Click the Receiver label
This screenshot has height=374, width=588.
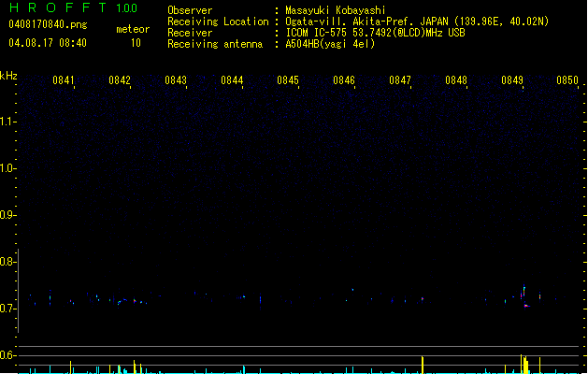(x=190, y=33)
